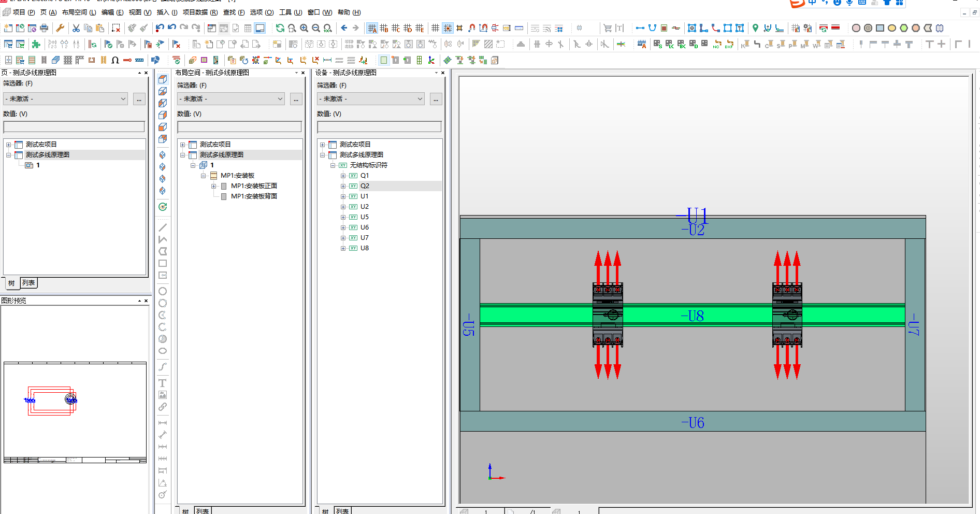Toggle Grid C in the toolbar
This screenshot has height=514, width=980.
pos(396,28)
